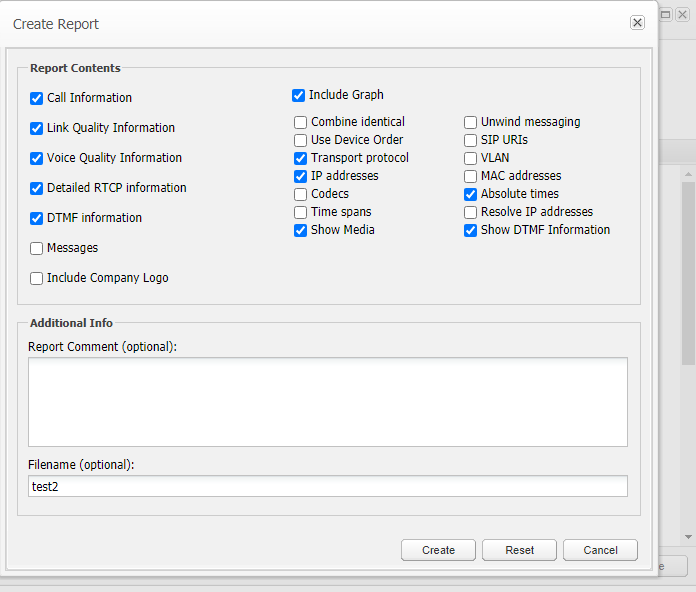The image size is (696, 592).
Task: Disable Link Quality Information option
Action: (x=37, y=128)
